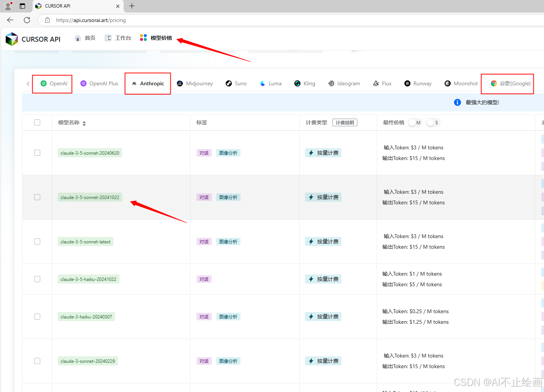
Task: Click 输出Token: $5 / M tokens text
Action: [x=412, y=284]
